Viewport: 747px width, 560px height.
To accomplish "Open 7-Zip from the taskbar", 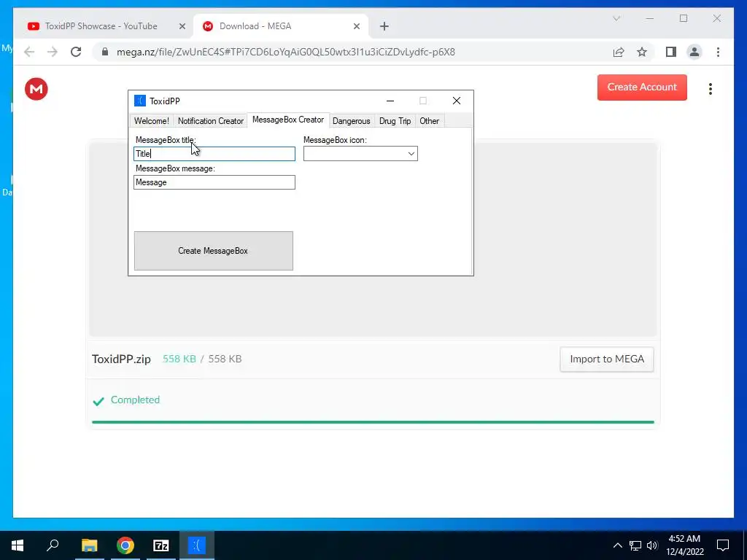I will [x=161, y=545].
